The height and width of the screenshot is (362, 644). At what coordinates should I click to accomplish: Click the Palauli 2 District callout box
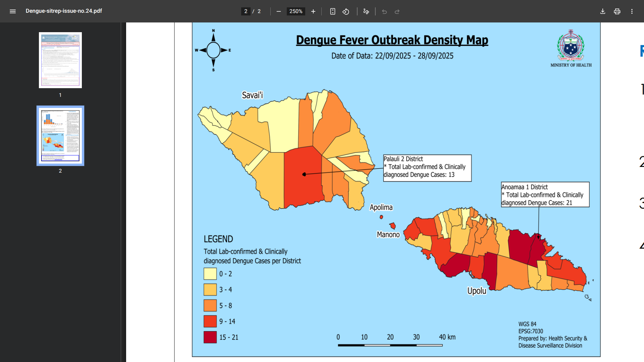pos(427,168)
